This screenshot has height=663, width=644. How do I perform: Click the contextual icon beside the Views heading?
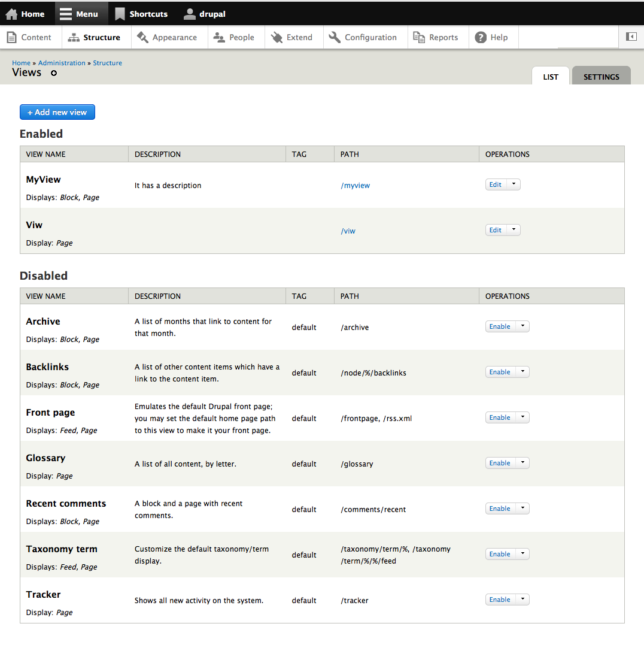(x=53, y=74)
